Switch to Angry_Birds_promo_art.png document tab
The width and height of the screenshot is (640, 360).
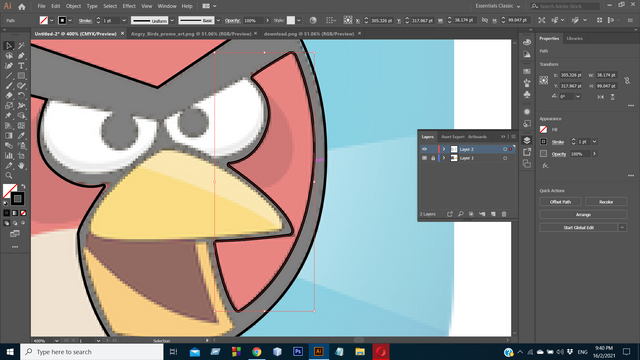191,34
